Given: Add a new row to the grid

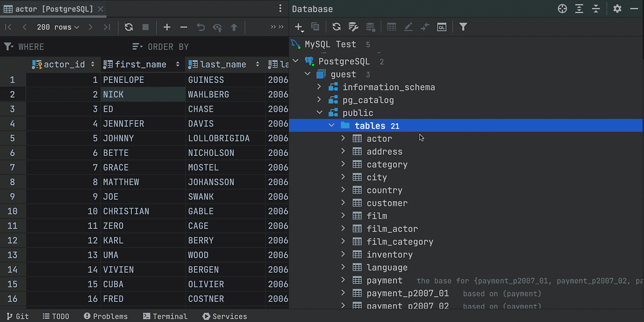Looking at the screenshot, I should pos(167,27).
